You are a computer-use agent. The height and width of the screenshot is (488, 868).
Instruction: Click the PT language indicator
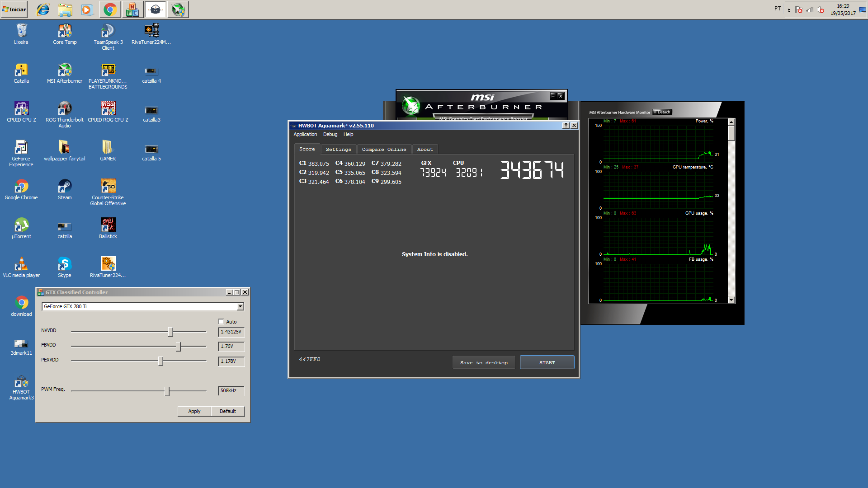777,9
